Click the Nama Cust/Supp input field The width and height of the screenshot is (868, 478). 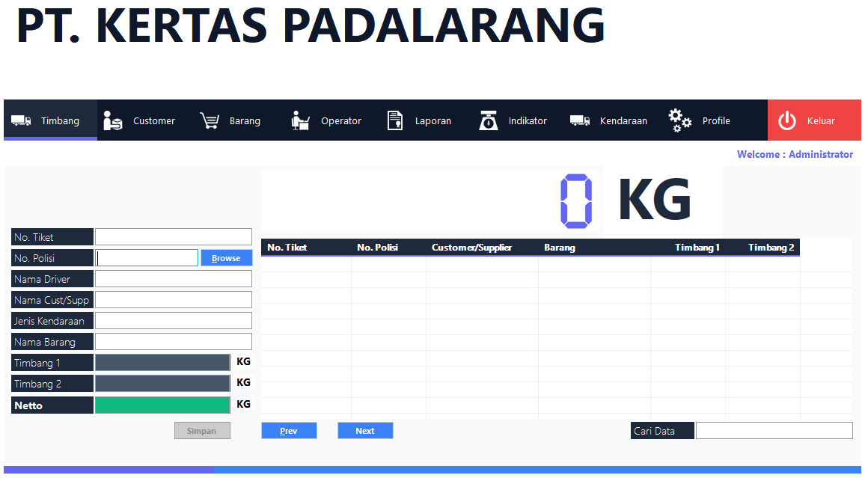coord(174,300)
